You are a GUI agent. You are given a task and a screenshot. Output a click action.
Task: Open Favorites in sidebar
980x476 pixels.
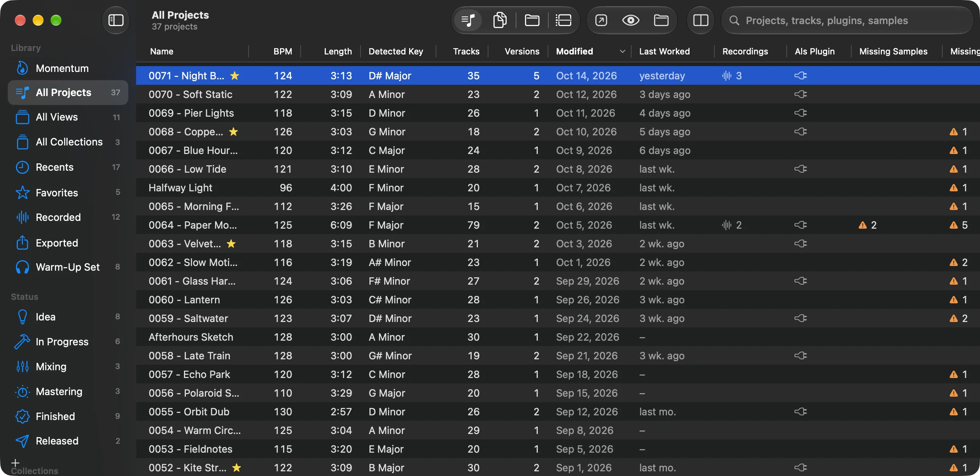[x=68, y=192]
